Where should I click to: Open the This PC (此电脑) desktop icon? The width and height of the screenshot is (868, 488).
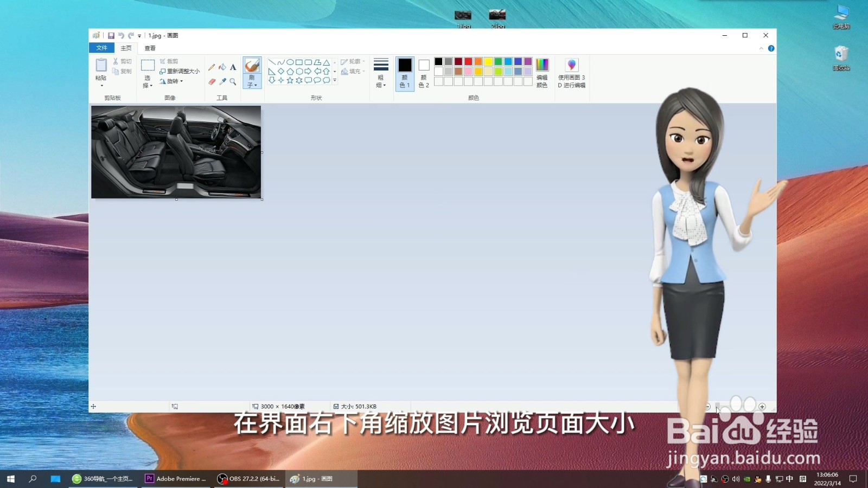(x=841, y=16)
